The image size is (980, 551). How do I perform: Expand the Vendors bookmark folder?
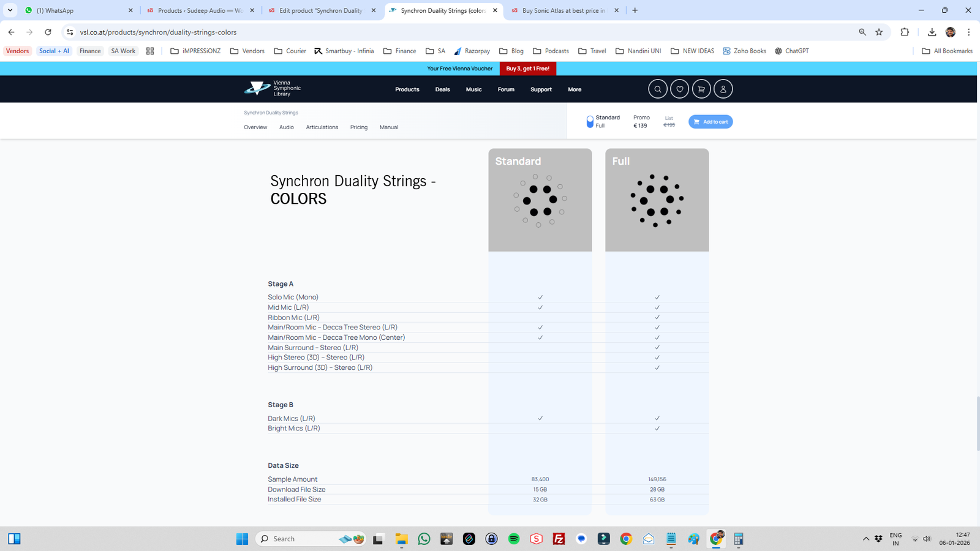[247, 51]
